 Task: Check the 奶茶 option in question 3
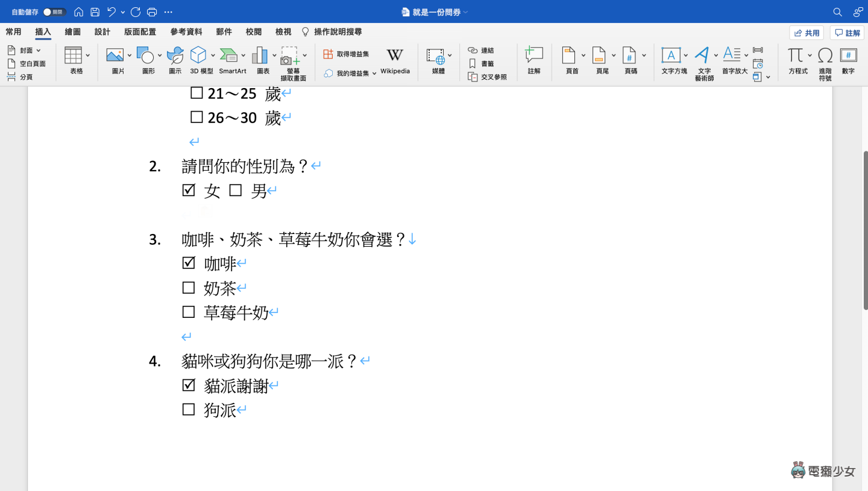pos(188,287)
